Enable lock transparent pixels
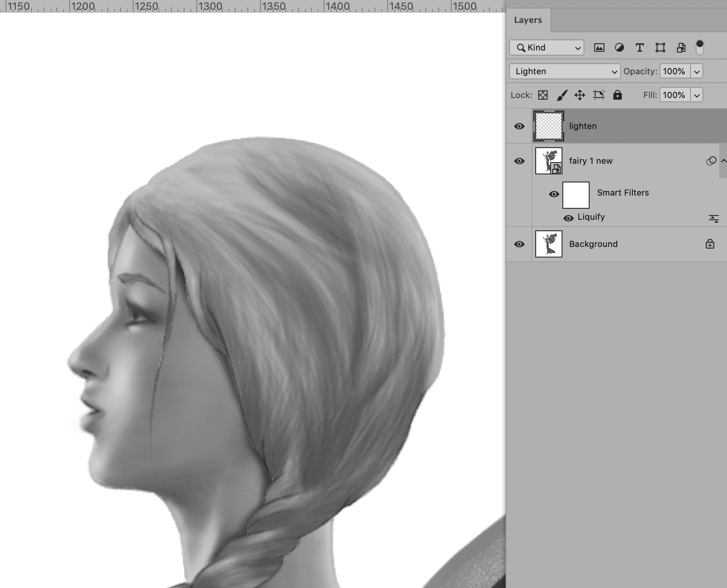 pos(543,95)
